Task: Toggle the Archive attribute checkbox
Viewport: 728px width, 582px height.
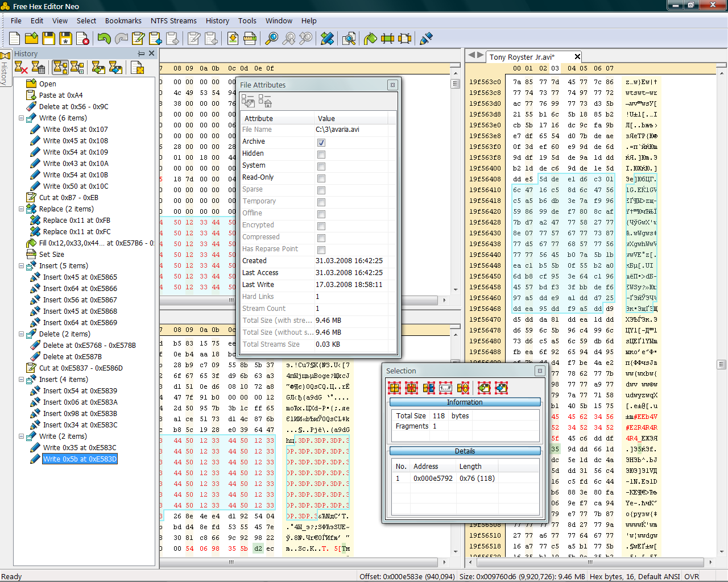Action: click(x=321, y=142)
